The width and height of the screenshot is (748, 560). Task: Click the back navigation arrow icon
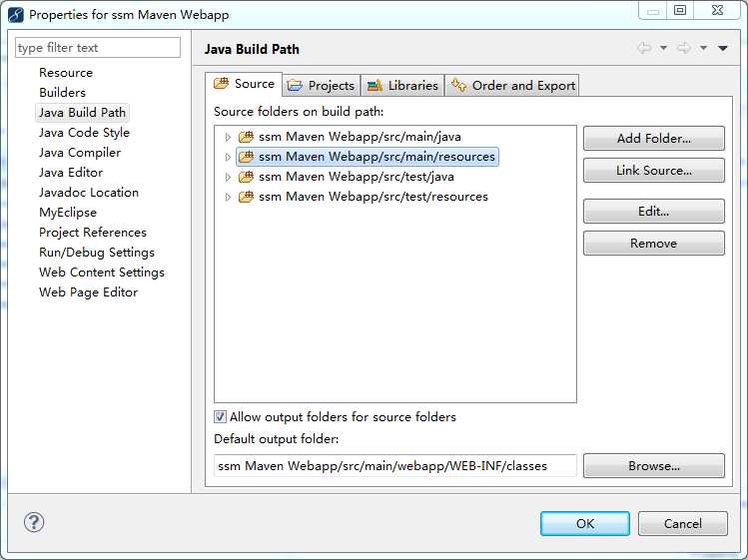point(644,48)
